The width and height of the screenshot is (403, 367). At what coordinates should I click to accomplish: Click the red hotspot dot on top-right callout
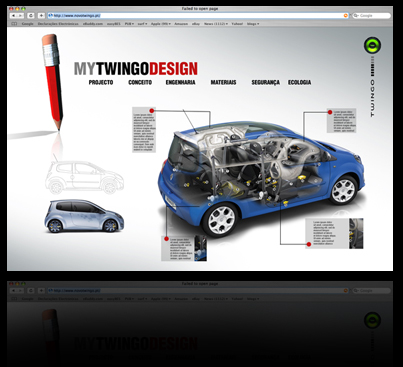click(x=330, y=112)
